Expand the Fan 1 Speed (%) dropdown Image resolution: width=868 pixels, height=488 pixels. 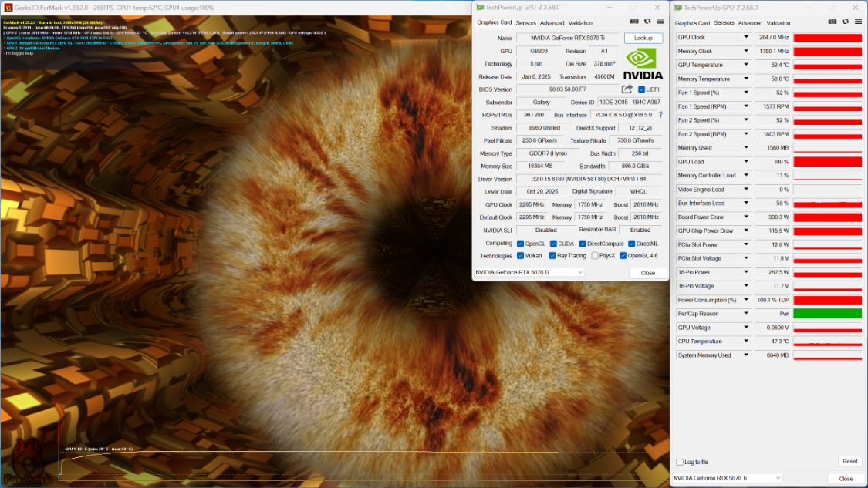[745, 93]
